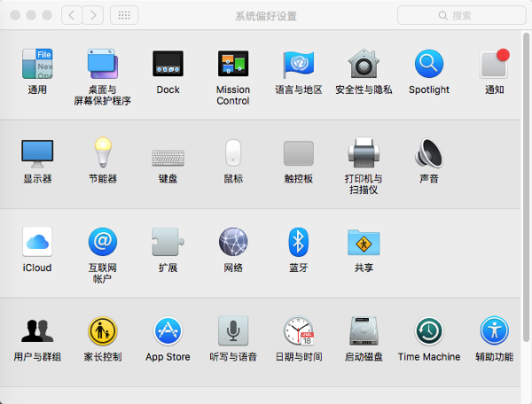Click the 搜索 search field
The height and width of the screenshot is (404, 532).
(462, 15)
